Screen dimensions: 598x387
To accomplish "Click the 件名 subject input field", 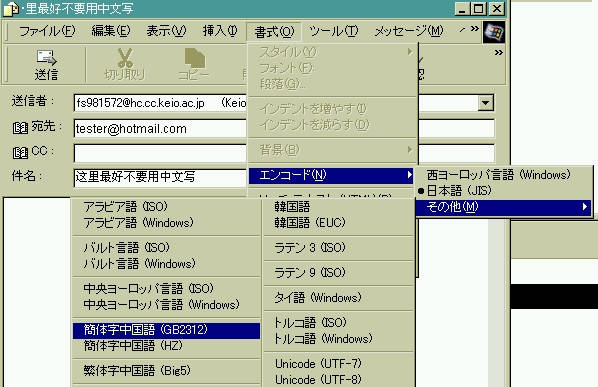I will pyautogui.click(x=160, y=177).
